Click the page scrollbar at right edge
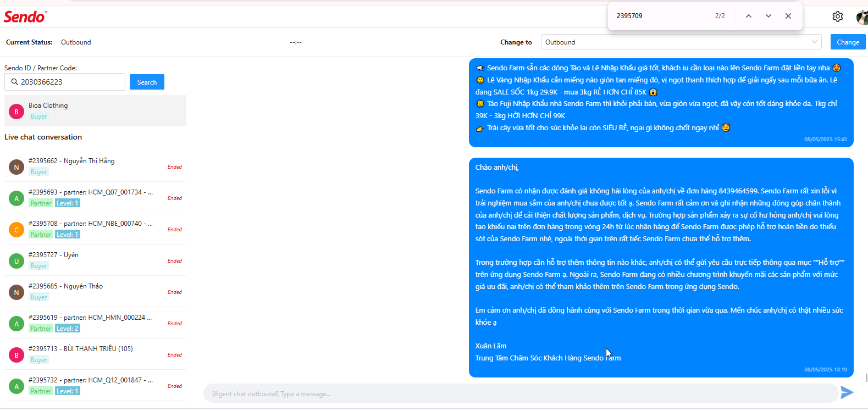Image resolution: width=868 pixels, height=411 pixels. [x=866, y=377]
